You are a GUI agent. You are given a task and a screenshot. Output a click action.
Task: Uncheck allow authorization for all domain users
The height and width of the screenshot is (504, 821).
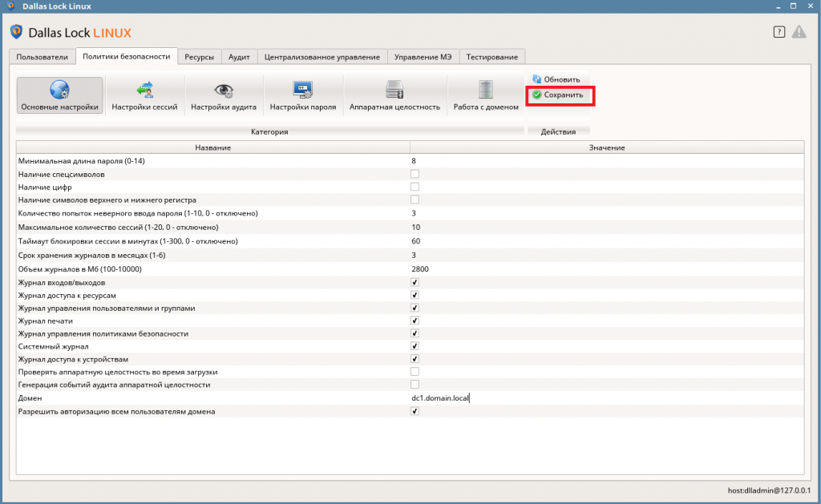coord(415,411)
